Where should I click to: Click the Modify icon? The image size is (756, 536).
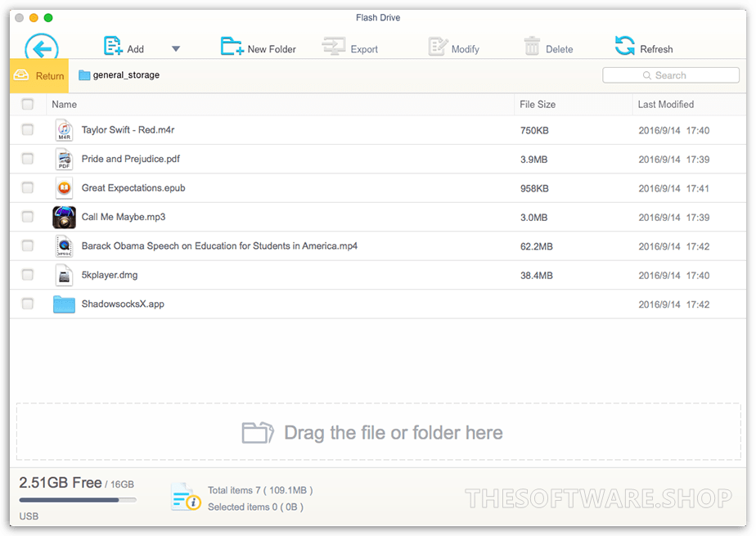click(438, 47)
